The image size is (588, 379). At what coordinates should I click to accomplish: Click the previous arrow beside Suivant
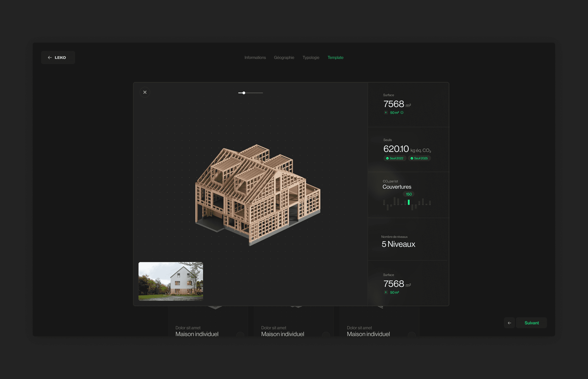509,323
